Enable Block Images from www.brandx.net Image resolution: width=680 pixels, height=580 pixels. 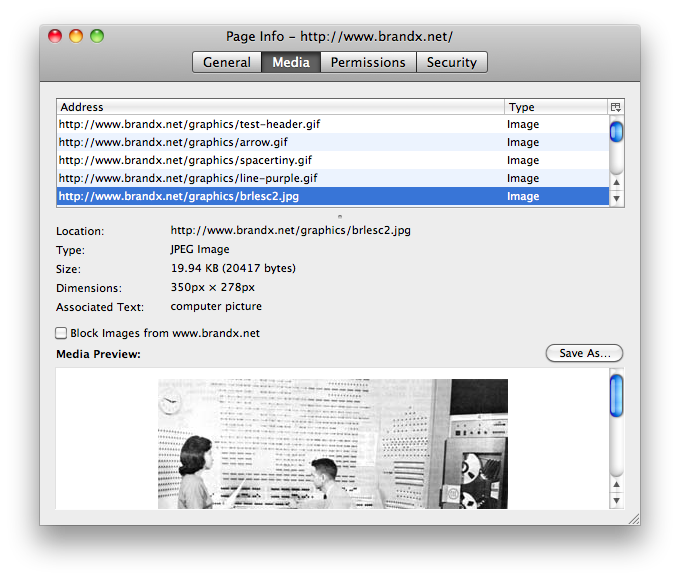click(x=62, y=333)
